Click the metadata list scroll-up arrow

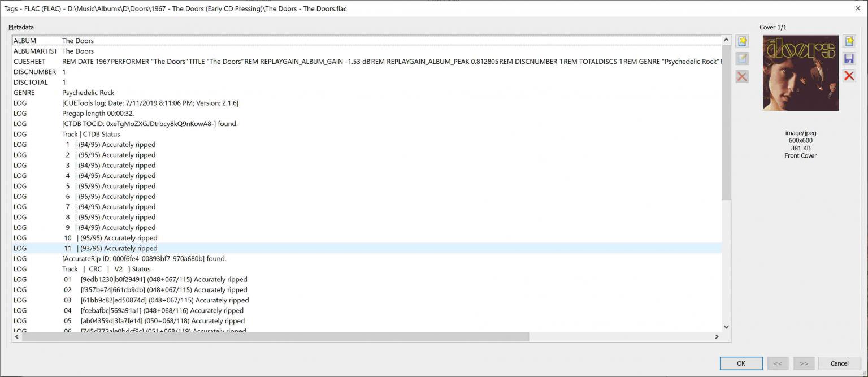pos(726,40)
